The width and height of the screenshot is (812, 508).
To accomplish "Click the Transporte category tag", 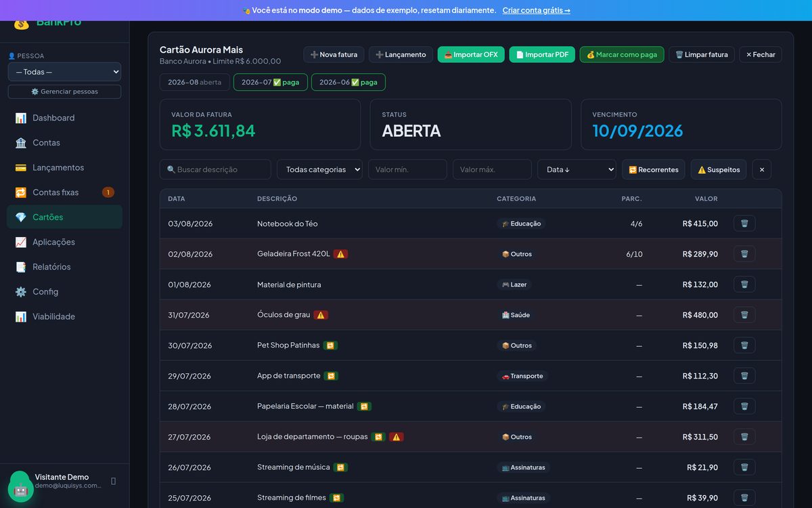I will point(522,376).
